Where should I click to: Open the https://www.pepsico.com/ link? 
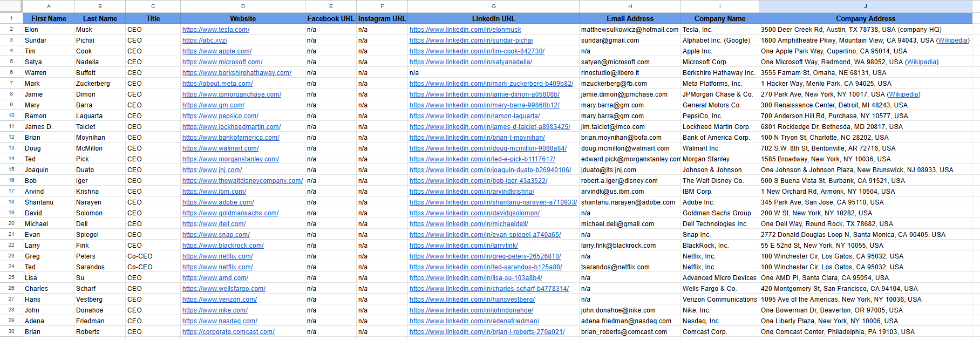coord(220,116)
